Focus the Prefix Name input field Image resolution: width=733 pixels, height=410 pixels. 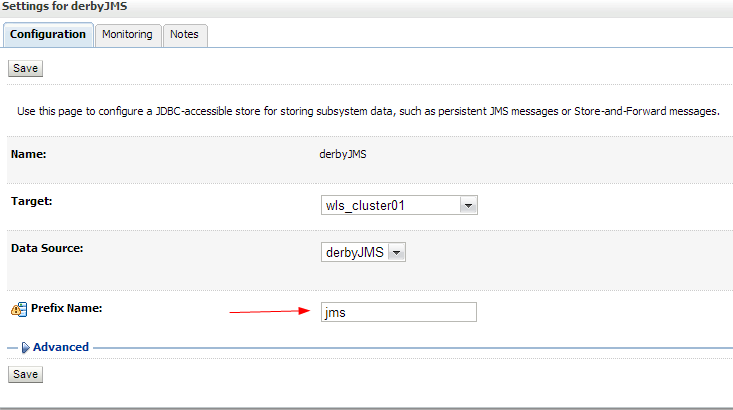click(x=399, y=312)
